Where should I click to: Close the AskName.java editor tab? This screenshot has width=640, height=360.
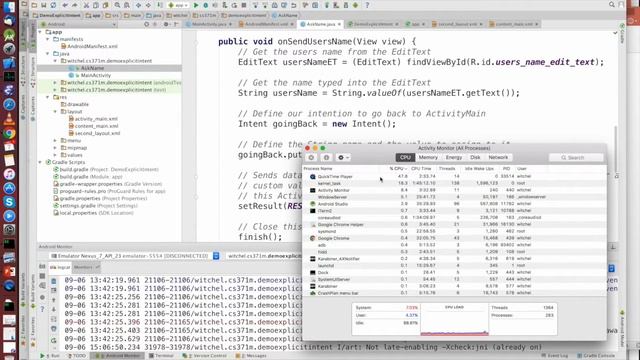(x=339, y=24)
